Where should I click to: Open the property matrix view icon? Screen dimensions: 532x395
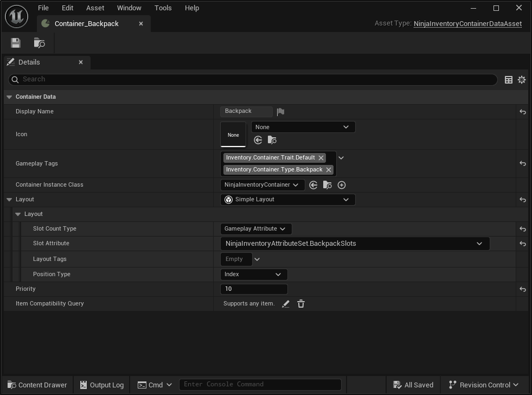508,79
